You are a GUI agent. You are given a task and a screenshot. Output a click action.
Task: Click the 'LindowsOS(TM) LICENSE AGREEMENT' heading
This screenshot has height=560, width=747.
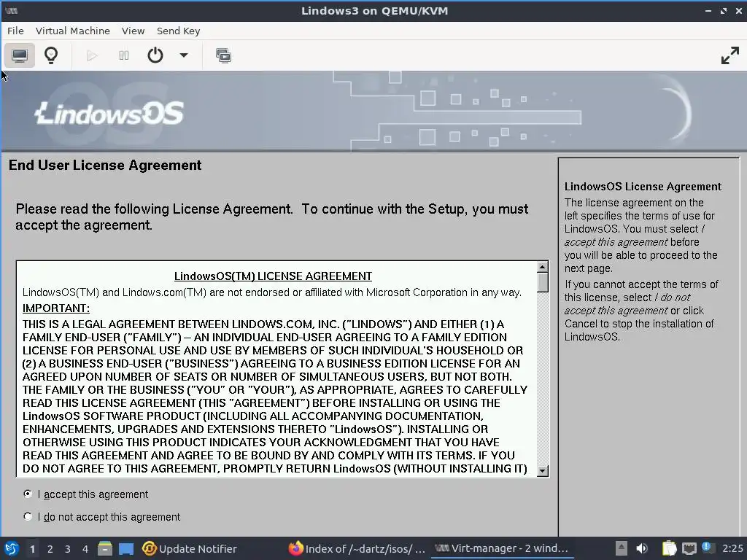coord(273,276)
